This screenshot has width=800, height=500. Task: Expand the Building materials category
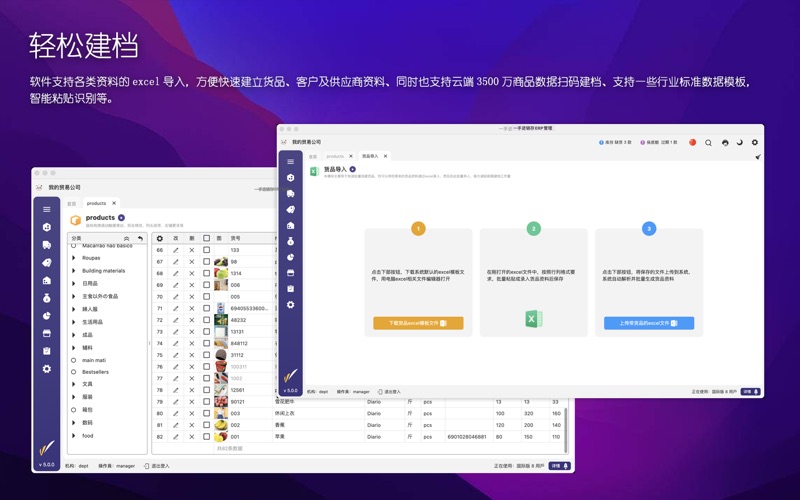[x=74, y=271]
